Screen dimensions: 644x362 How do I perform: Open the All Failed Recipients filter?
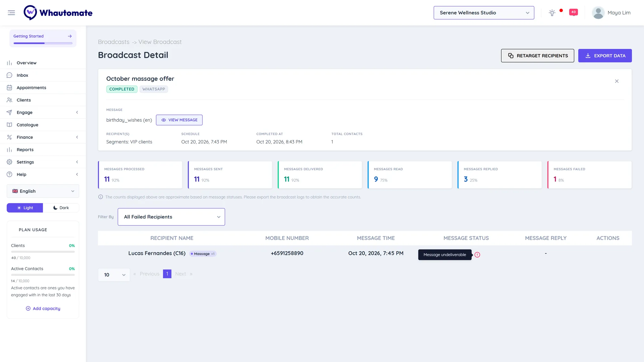(171, 217)
